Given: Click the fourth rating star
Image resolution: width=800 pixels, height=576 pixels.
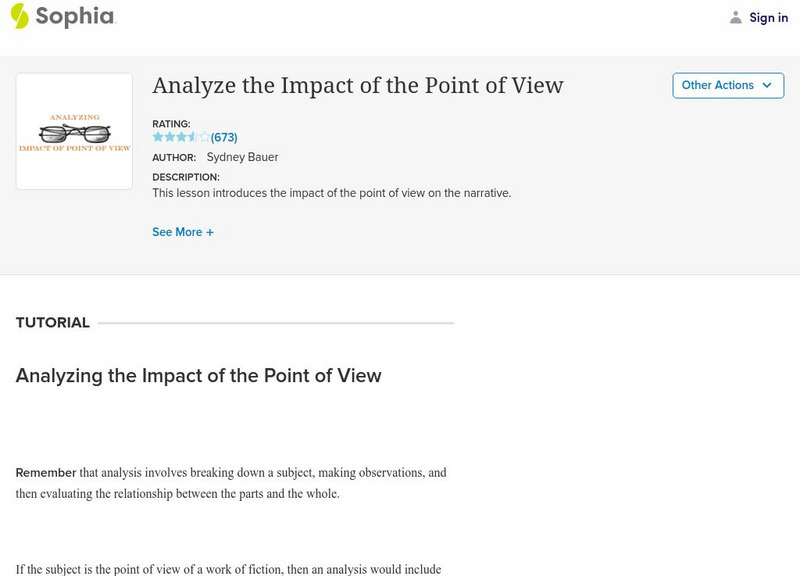Looking at the screenshot, I should (192, 137).
